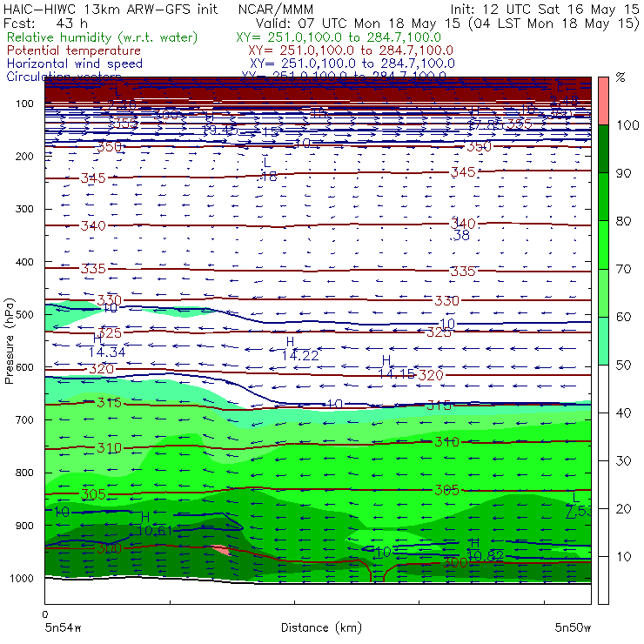Viewport: 644px width, 644px height.
Task: Click the left '340' contour label
Action: (93, 226)
